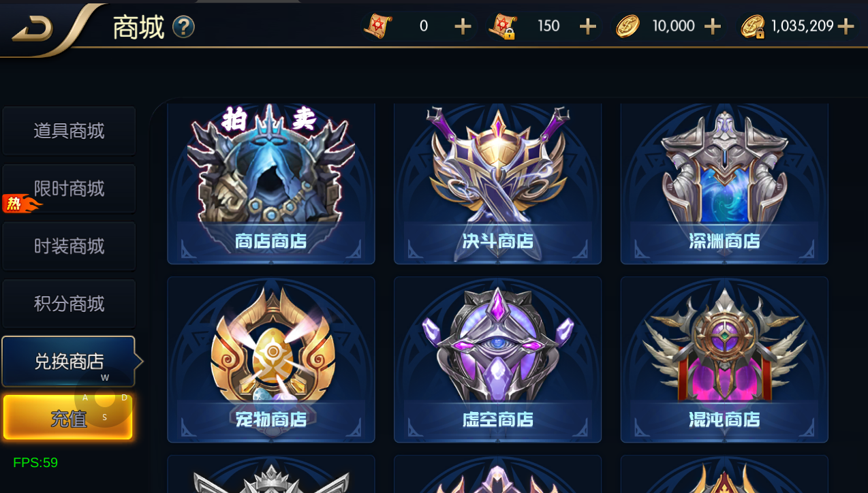The height and width of the screenshot is (493, 868).
Task: Open the 虚空商店 void shop
Action: (497, 360)
